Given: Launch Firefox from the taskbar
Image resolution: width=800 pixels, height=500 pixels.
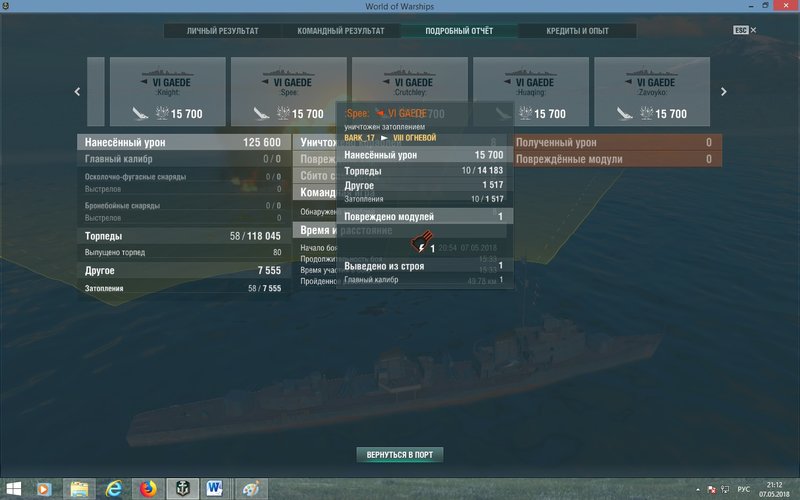Looking at the screenshot, I should pyautogui.click(x=148, y=489).
